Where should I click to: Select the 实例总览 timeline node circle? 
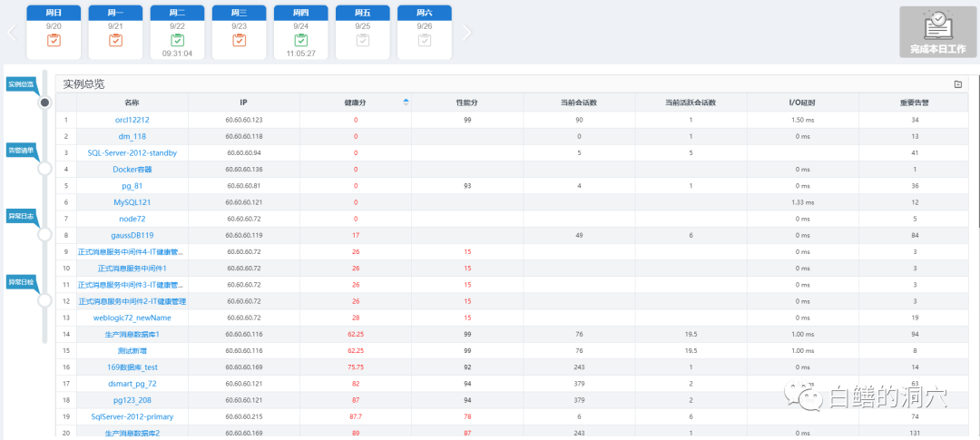point(44,103)
